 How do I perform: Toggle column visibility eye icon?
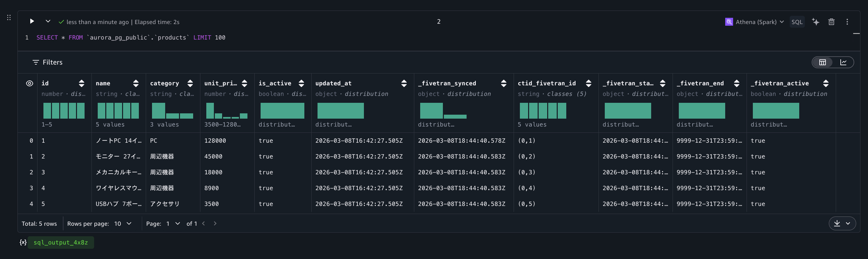(30, 83)
